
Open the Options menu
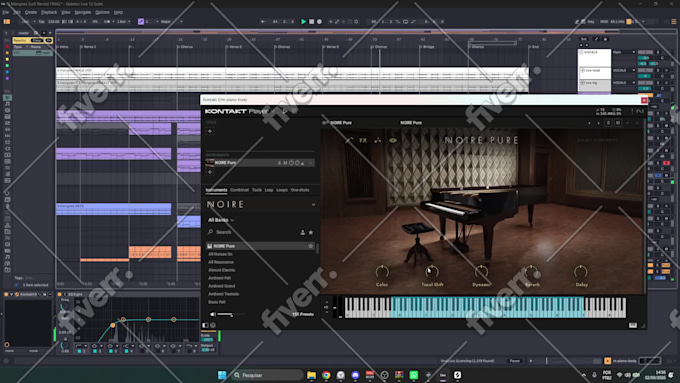102,12
